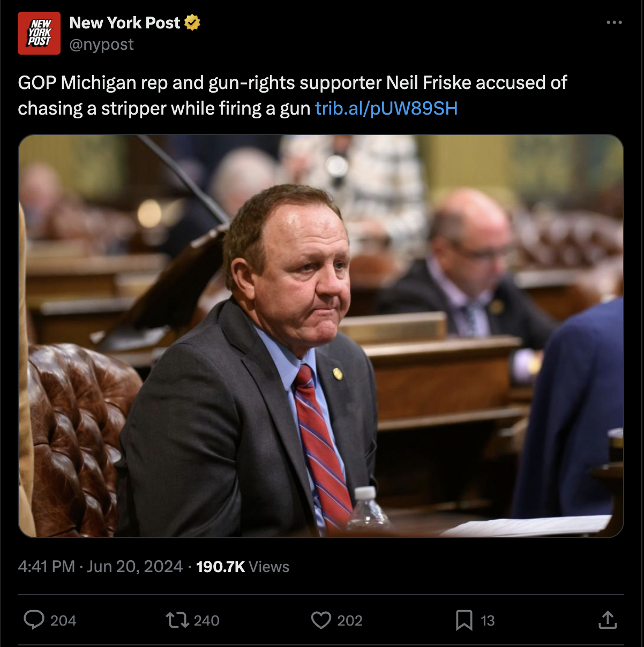This screenshot has width=644, height=647.
Task: Click the repost arrows icon
Action: tap(177, 620)
